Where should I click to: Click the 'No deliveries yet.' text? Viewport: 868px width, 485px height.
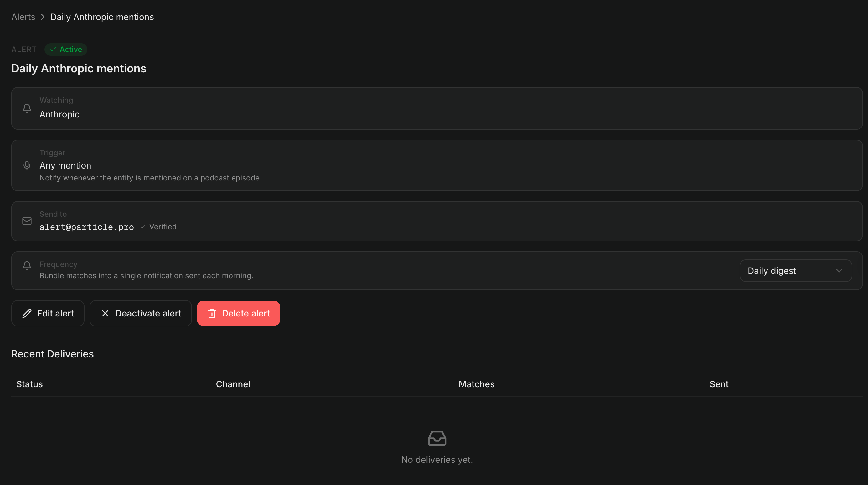coord(437,460)
